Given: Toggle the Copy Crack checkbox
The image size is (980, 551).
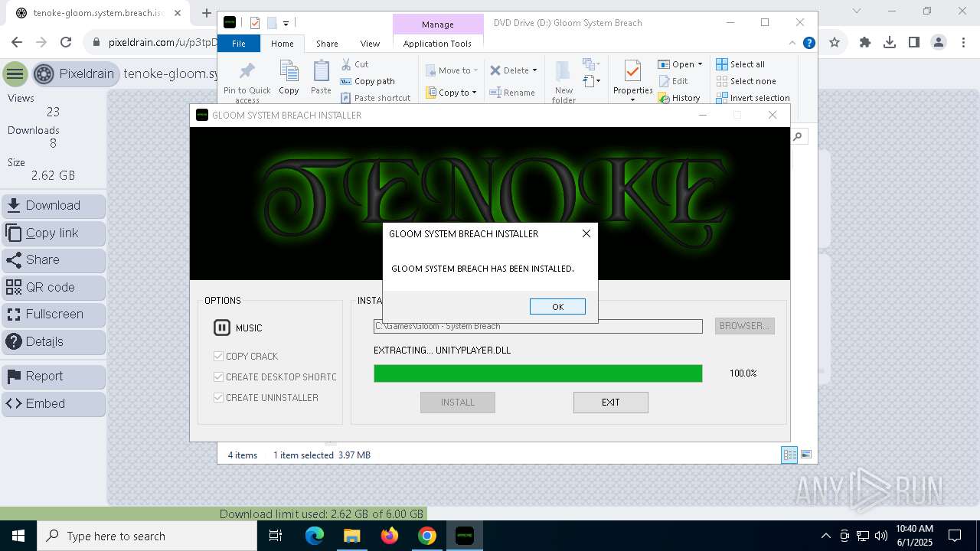Looking at the screenshot, I should click(218, 356).
